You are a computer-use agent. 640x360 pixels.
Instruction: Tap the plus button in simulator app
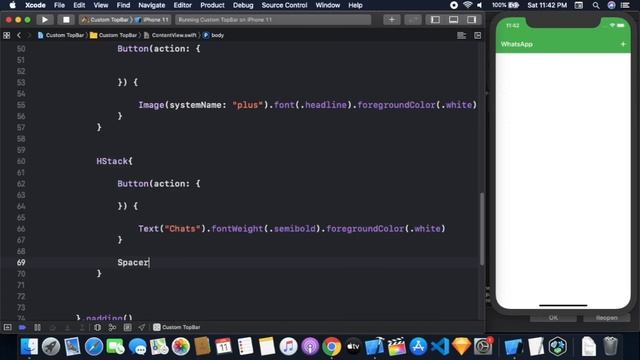click(x=623, y=44)
